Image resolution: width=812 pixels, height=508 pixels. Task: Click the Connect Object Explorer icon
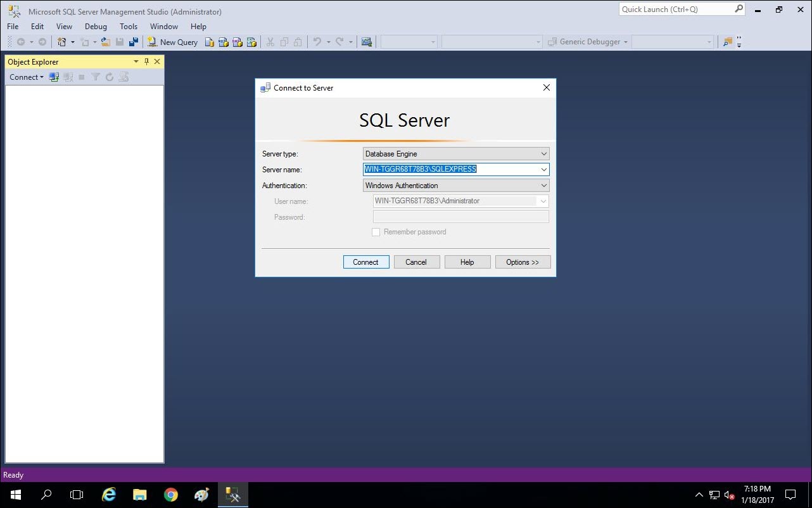point(54,77)
